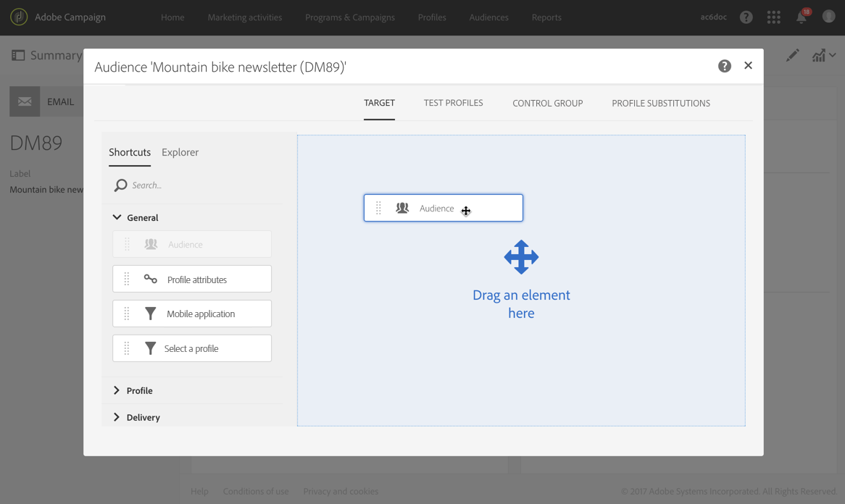Open the Profile Substitutions tab
845x504 pixels.
point(661,104)
